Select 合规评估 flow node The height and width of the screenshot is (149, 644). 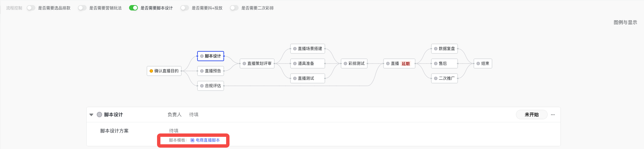pos(211,86)
